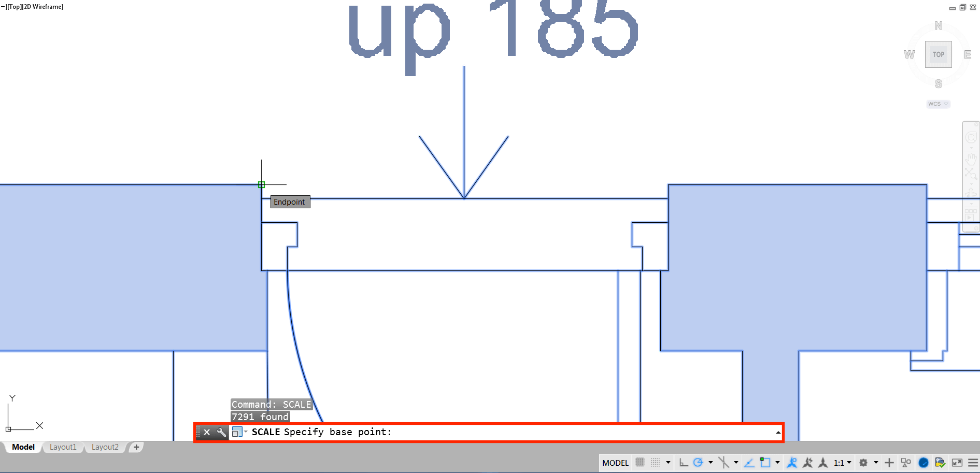Toggle isometric drafting icon

coord(724,463)
